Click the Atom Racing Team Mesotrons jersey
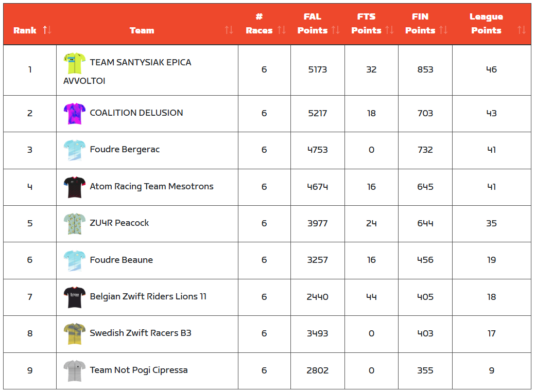The width and height of the screenshot is (535, 392). point(75,187)
